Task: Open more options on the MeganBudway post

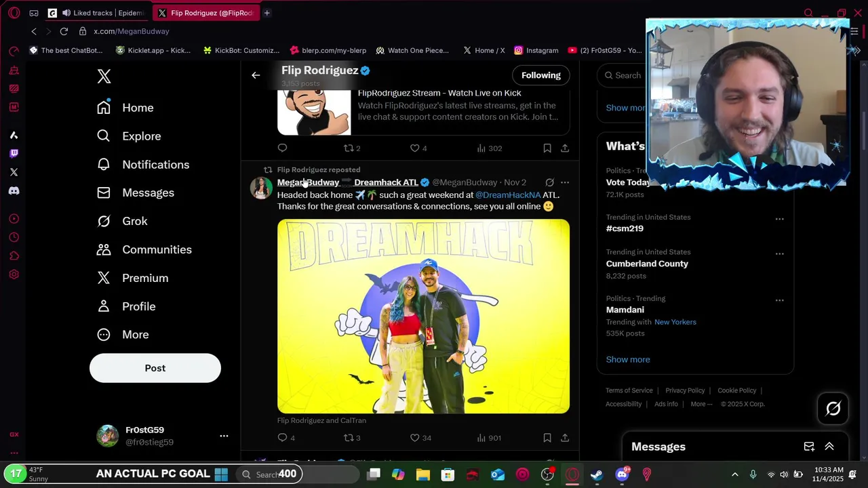Action: pos(565,182)
